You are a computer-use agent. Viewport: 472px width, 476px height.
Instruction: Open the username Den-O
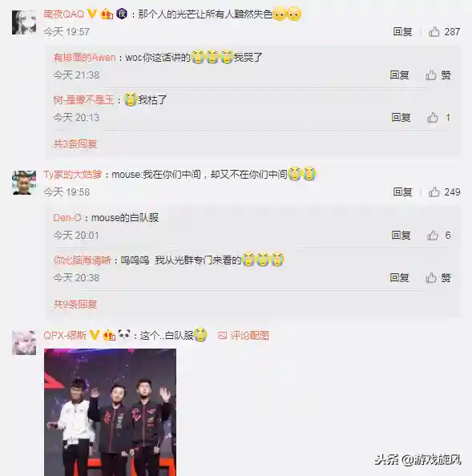pos(67,218)
